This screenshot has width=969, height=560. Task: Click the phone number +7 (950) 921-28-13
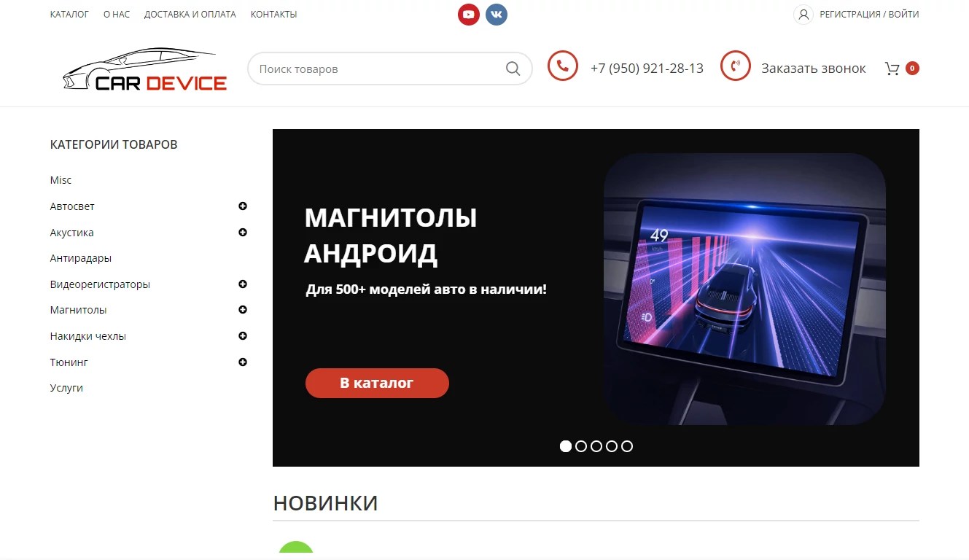click(x=647, y=69)
